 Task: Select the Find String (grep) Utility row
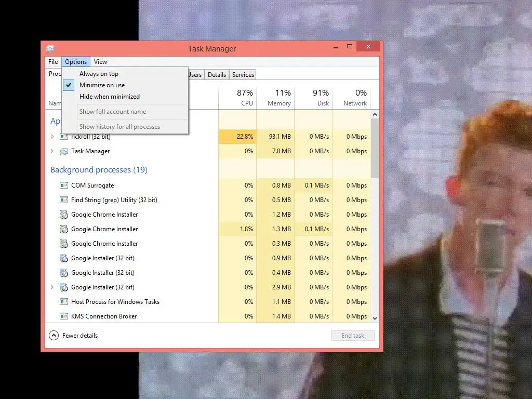pos(208,200)
